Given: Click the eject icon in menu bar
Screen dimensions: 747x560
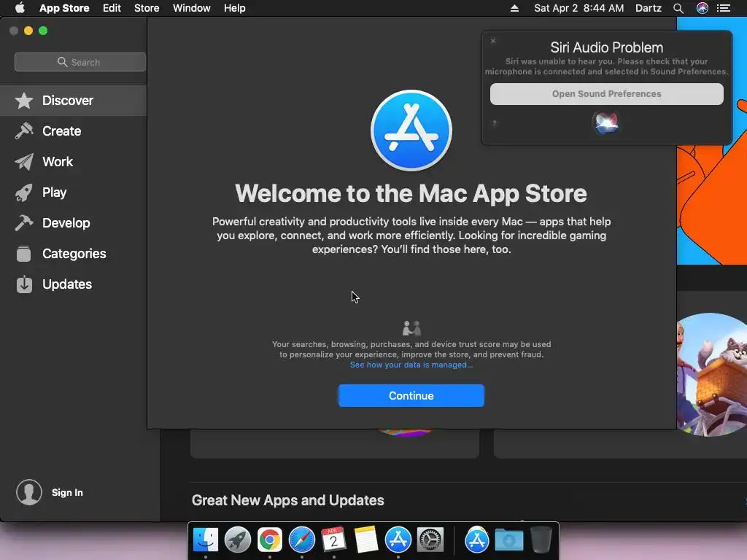Looking at the screenshot, I should [514, 8].
